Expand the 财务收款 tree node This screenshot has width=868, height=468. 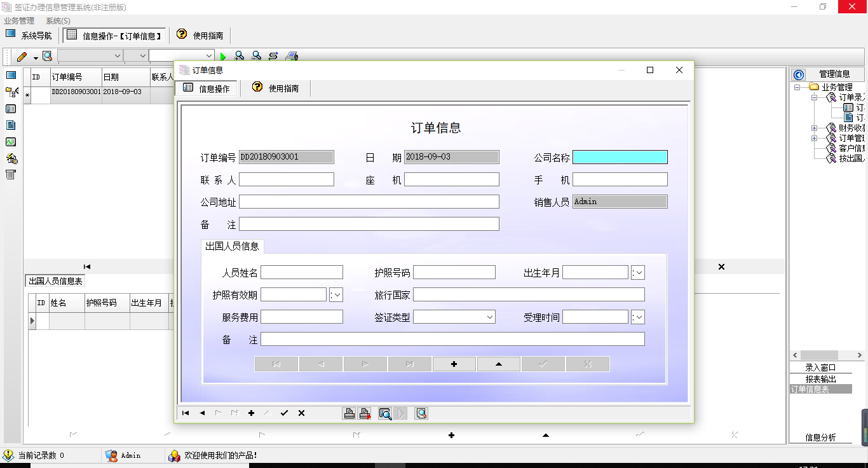tap(814, 128)
